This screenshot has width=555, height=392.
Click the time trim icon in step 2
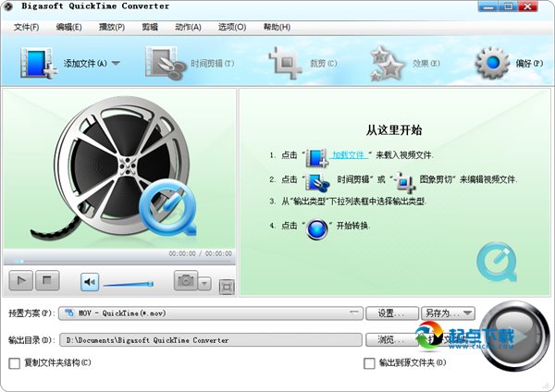click(318, 182)
